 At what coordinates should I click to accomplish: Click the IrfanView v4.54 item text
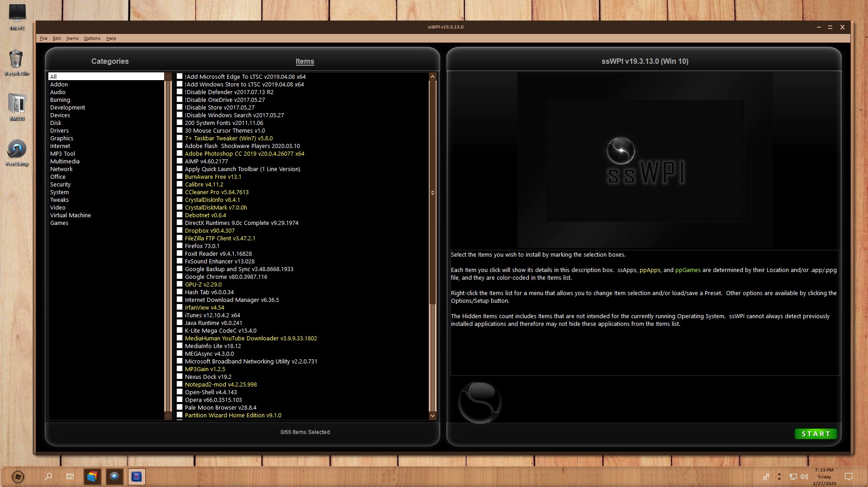204,307
